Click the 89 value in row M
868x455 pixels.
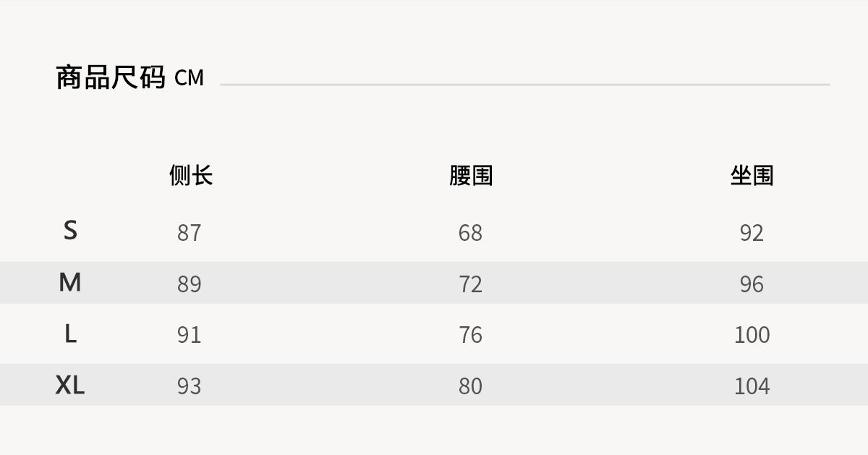point(189,284)
